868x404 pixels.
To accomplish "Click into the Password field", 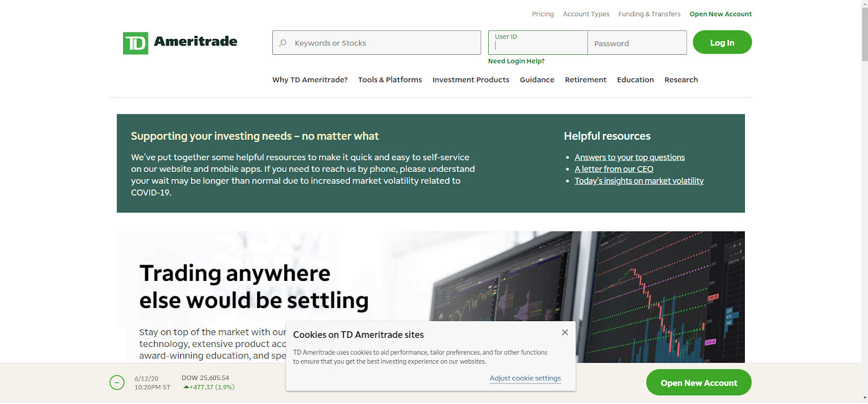I will [637, 43].
